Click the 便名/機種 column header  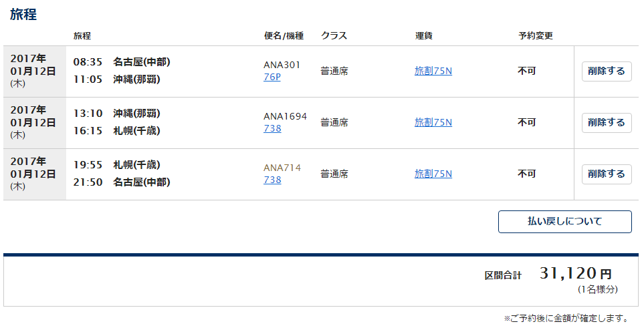pos(284,35)
